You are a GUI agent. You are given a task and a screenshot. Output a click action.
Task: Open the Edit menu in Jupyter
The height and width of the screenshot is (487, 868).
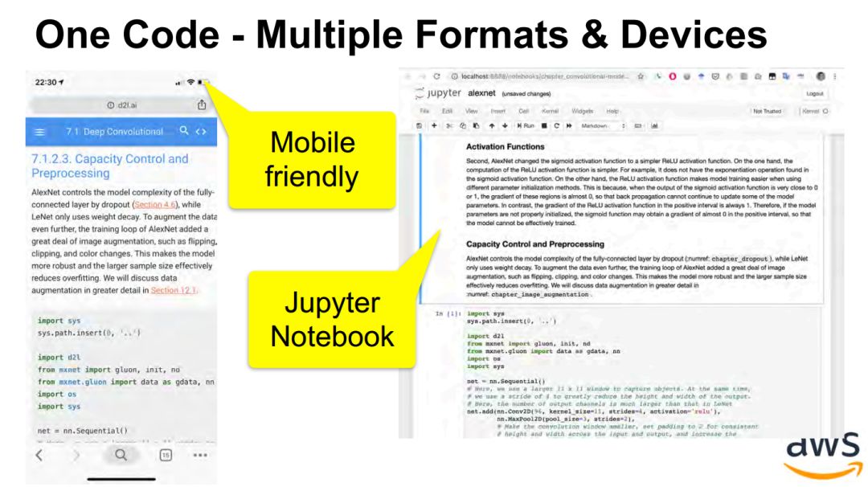coord(448,111)
